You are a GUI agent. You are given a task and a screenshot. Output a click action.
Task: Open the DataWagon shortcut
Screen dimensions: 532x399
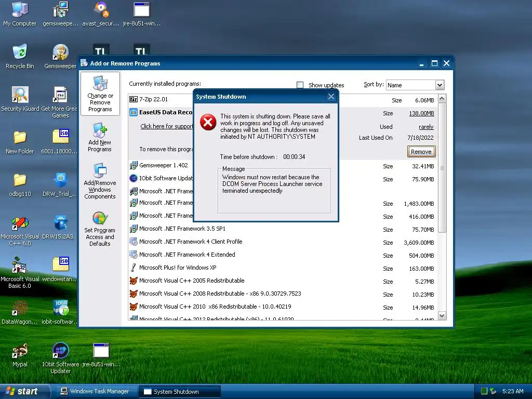20,312
